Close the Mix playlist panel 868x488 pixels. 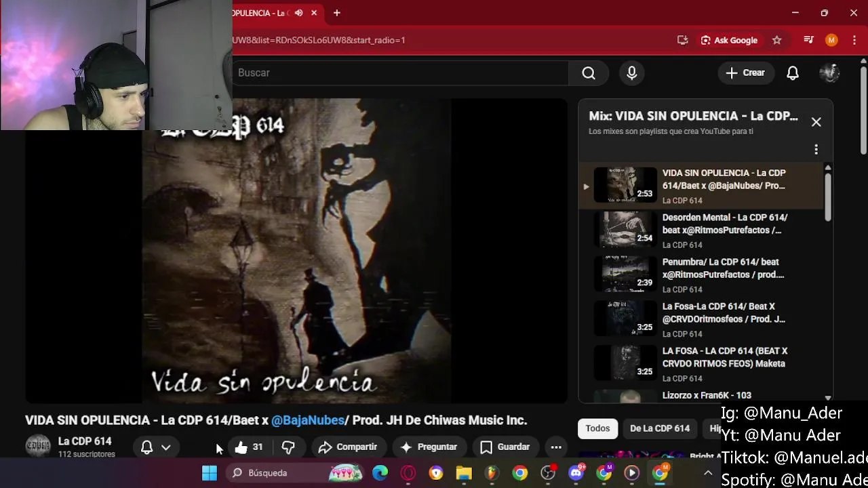(x=816, y=122)
